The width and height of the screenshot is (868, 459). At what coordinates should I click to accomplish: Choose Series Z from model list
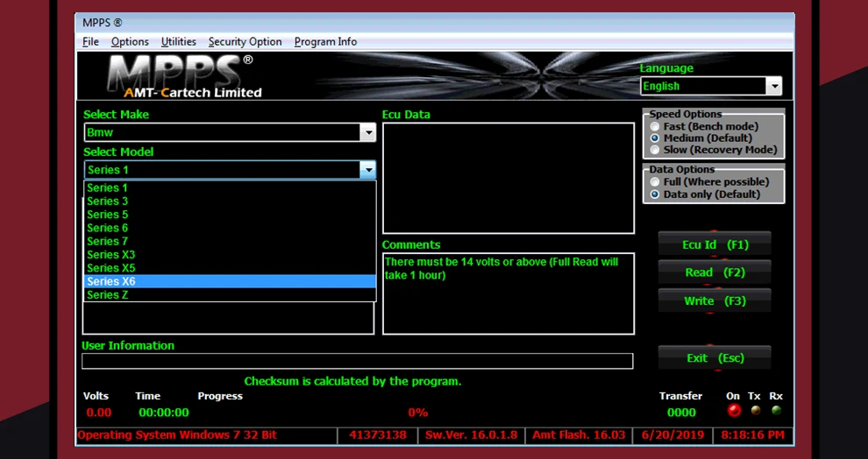pyautogui.click(x=230, y=294)
